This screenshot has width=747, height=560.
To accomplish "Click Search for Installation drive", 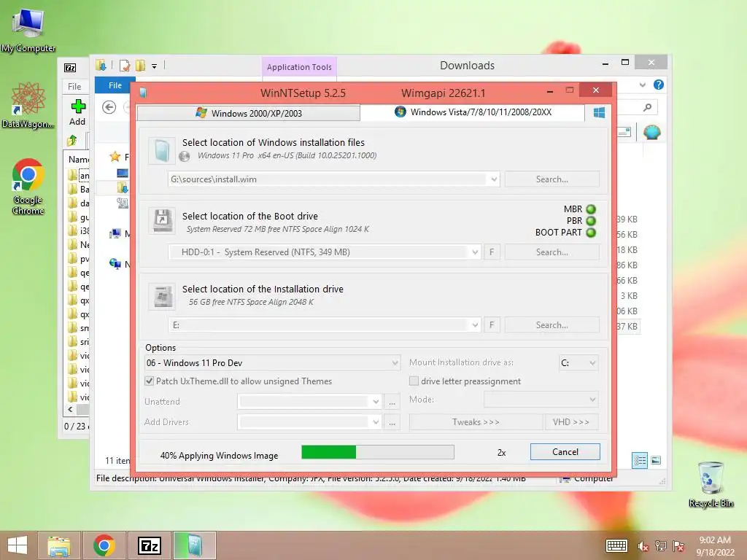I will pyautogui.click(x=551, y=325).
